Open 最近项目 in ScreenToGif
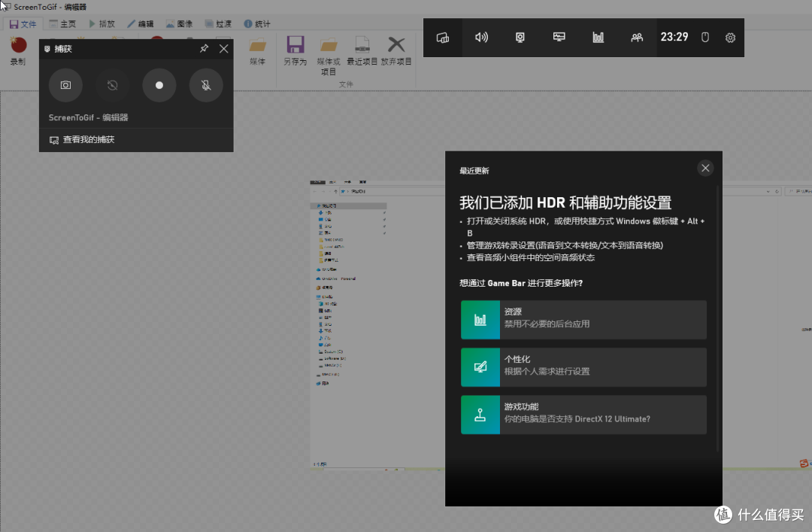 tap(362, 51)
